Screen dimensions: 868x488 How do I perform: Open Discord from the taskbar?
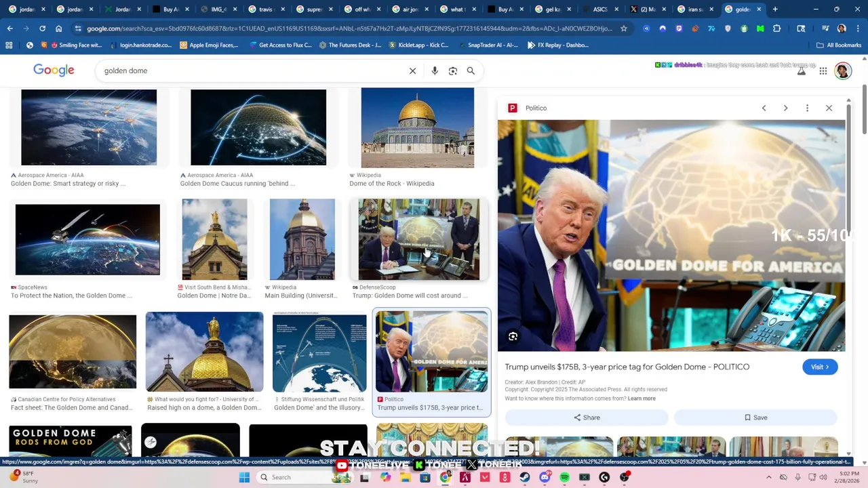tap(545, 477)
